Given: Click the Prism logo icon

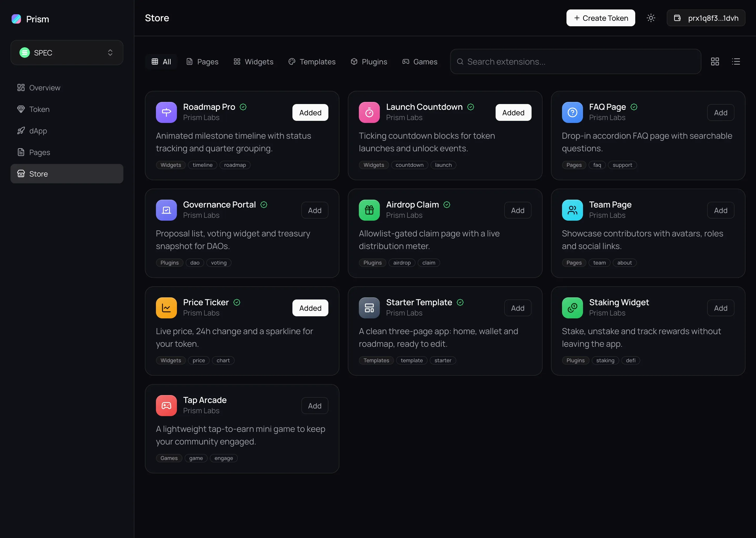Looking at the screenshot, I should coord(16,19).
